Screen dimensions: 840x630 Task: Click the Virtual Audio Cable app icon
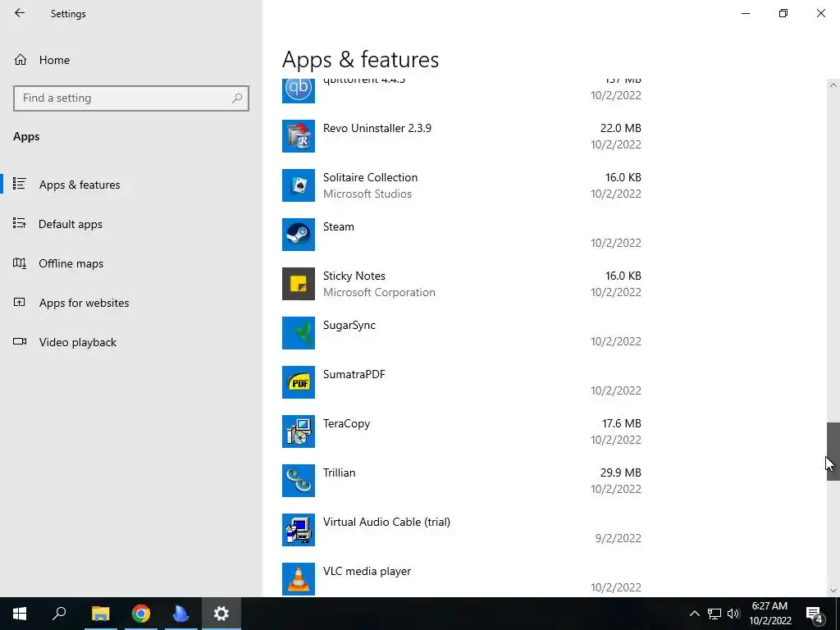(299, 531)
